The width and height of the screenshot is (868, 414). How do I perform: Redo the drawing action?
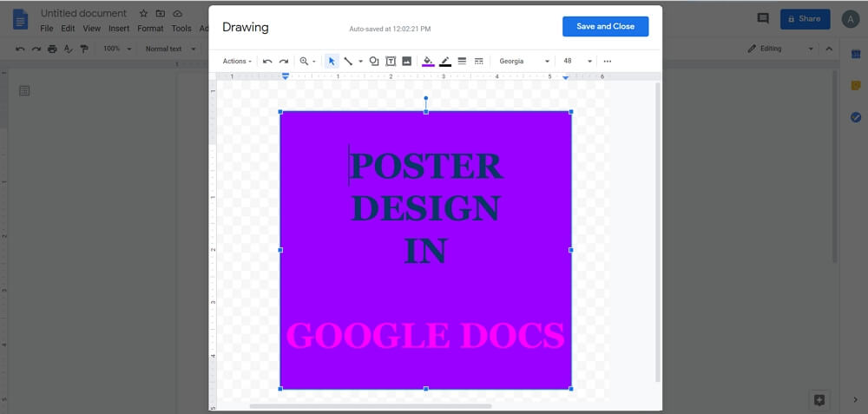[284, 62]
